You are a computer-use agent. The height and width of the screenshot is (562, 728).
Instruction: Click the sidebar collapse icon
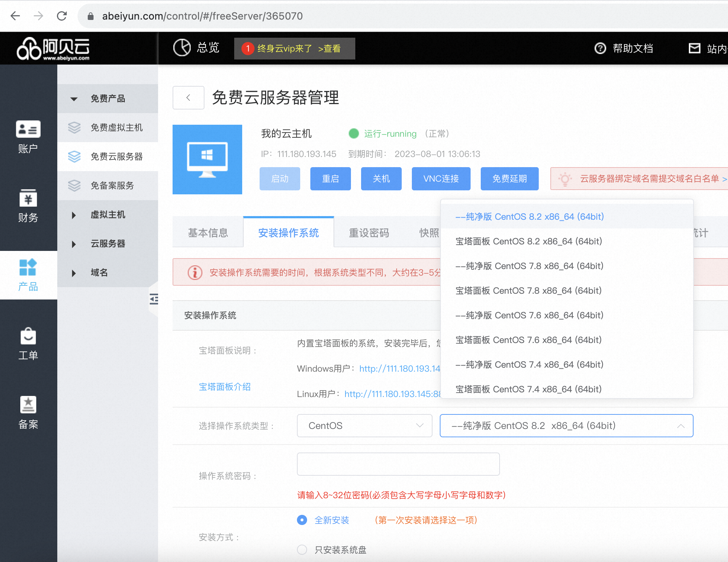pos(154,299)
